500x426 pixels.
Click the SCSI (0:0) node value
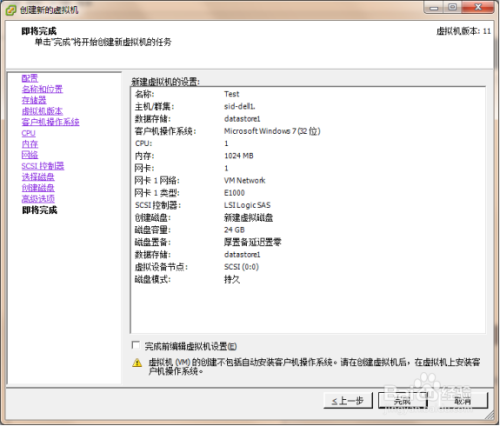(x=241, y=267)
